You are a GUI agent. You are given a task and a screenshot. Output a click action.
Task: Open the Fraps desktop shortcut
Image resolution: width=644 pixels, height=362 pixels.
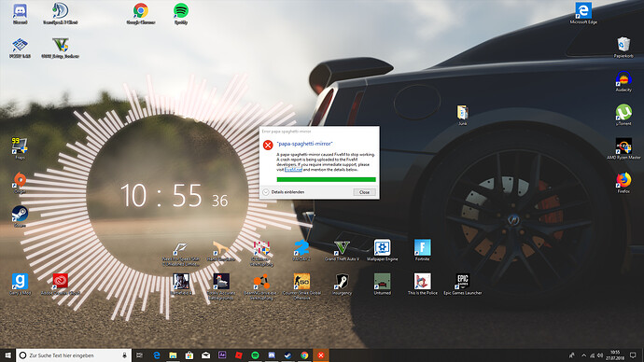tap(20, 148)
